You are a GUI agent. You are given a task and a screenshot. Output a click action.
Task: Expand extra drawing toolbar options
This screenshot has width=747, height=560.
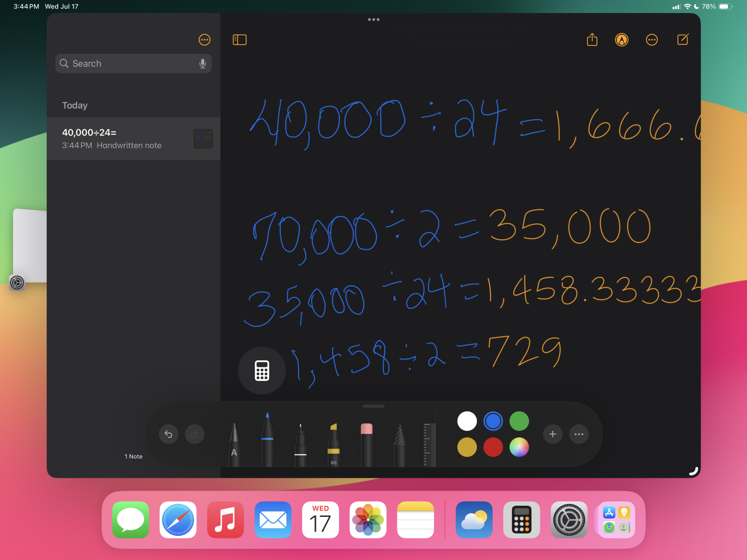click(x=579, y=434)
